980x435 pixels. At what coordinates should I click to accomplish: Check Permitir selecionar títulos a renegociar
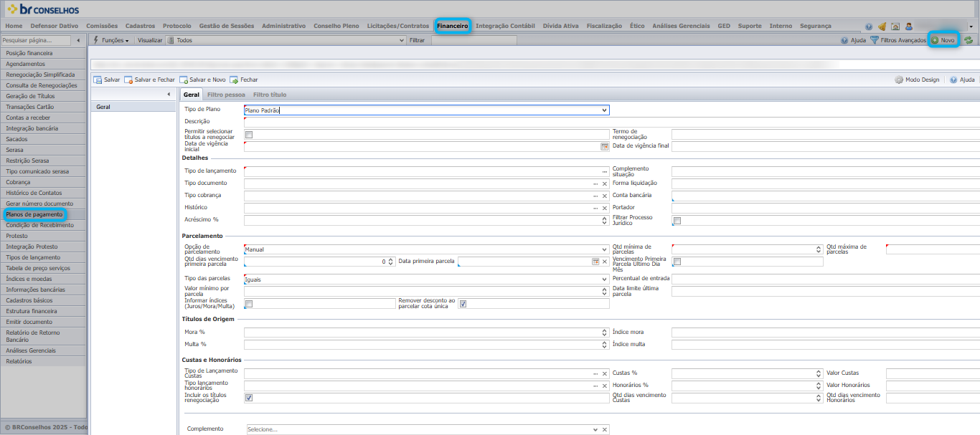(249, 135)
